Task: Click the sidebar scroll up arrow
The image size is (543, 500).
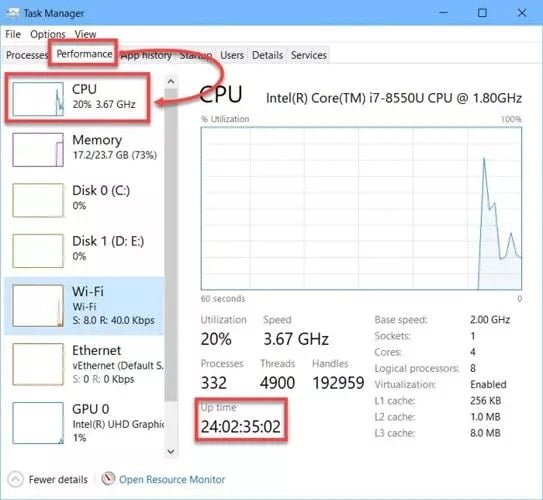Action: (171, 82)
